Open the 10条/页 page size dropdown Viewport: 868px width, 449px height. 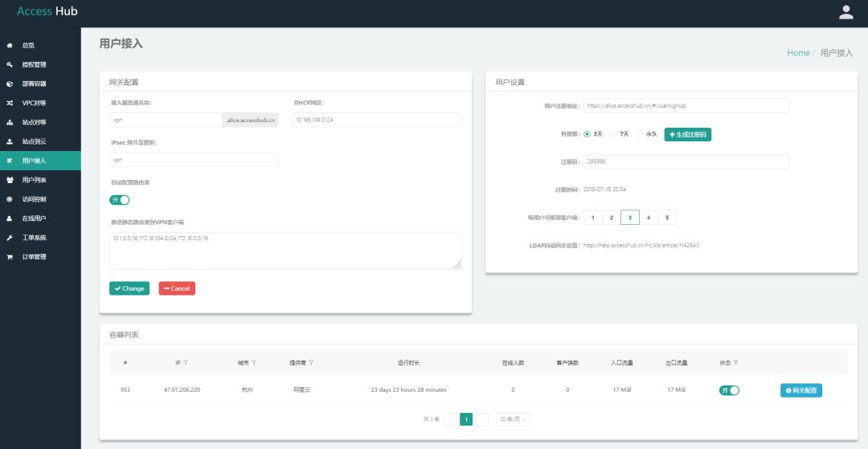tap(513, 420)
